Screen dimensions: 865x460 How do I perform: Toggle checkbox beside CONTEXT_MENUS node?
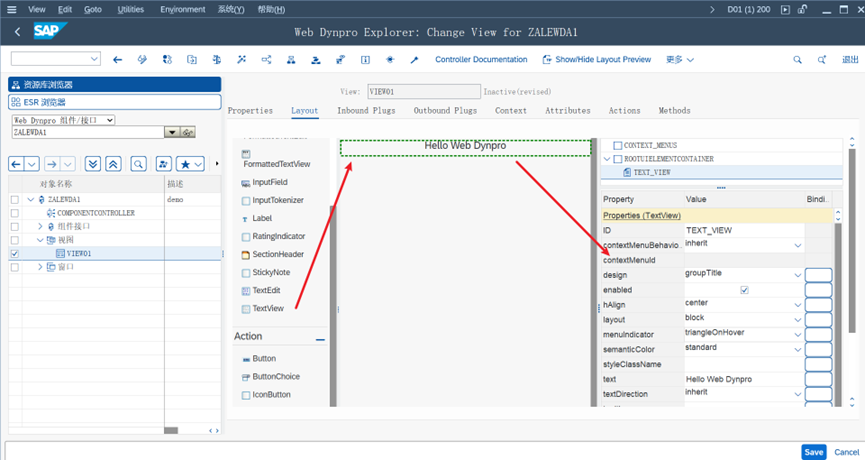[x=618, y=146]
